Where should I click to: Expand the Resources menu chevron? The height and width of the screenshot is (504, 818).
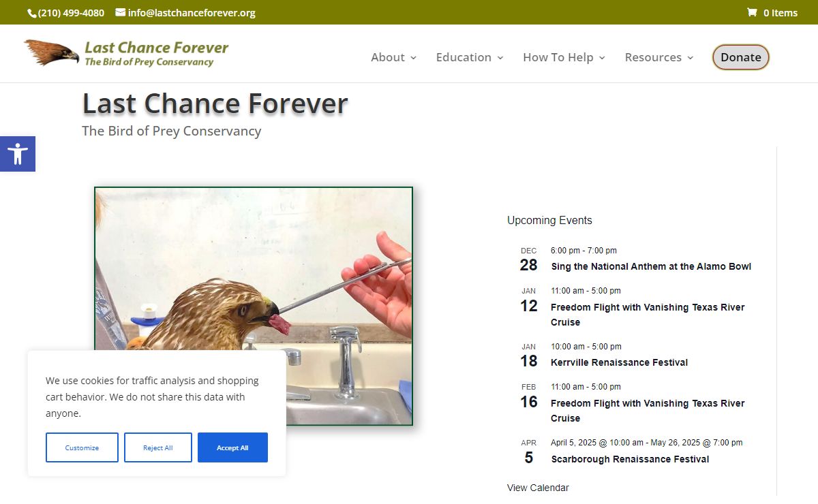pos(690,58)
